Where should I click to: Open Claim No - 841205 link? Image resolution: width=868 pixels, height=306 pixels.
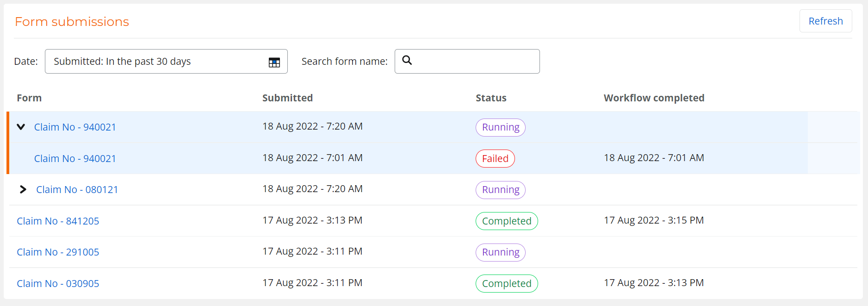coord(58,221)
